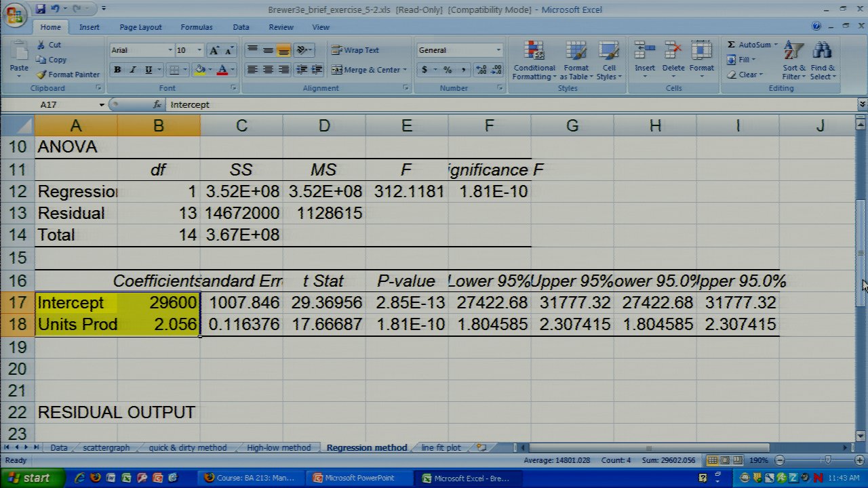The image size is (868, 488).
Task: Toggle Wrap Text for the selection
Action: (355, 50)
